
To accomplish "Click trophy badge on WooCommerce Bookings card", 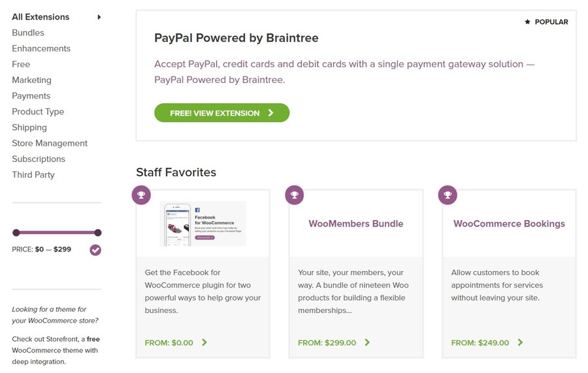I will pos(448,195).
